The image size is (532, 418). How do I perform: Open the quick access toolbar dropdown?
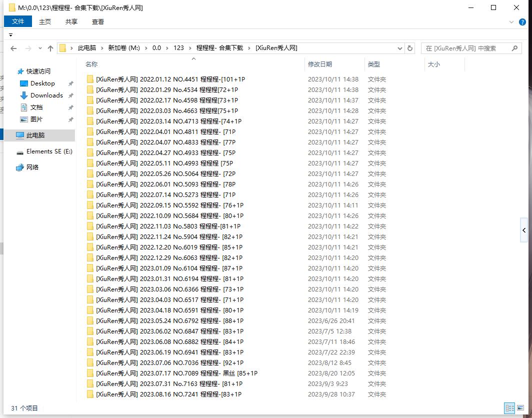click(10, 35)
